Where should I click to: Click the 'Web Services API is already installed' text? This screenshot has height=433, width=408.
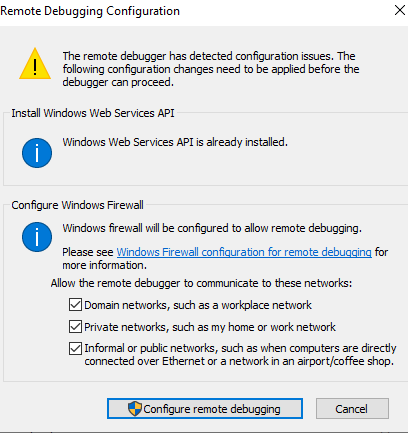point(175,142)
